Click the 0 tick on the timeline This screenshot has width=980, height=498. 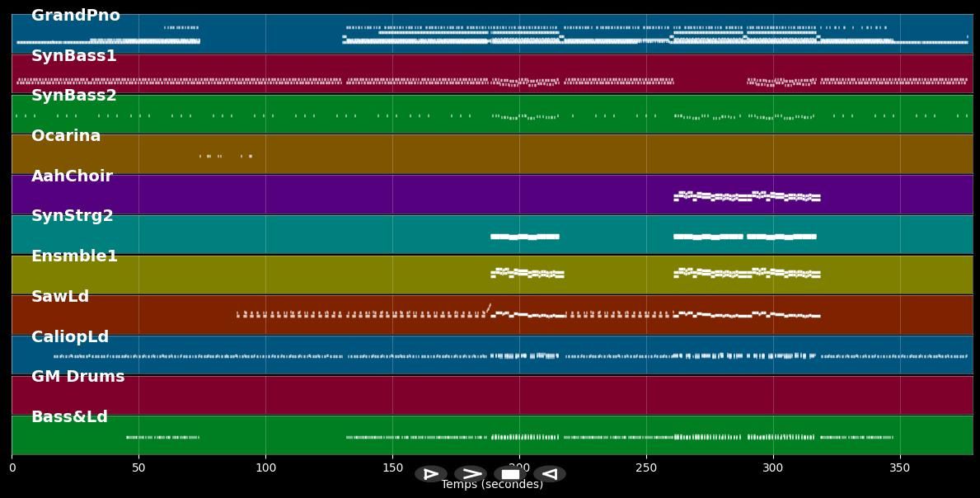point(12,467)
